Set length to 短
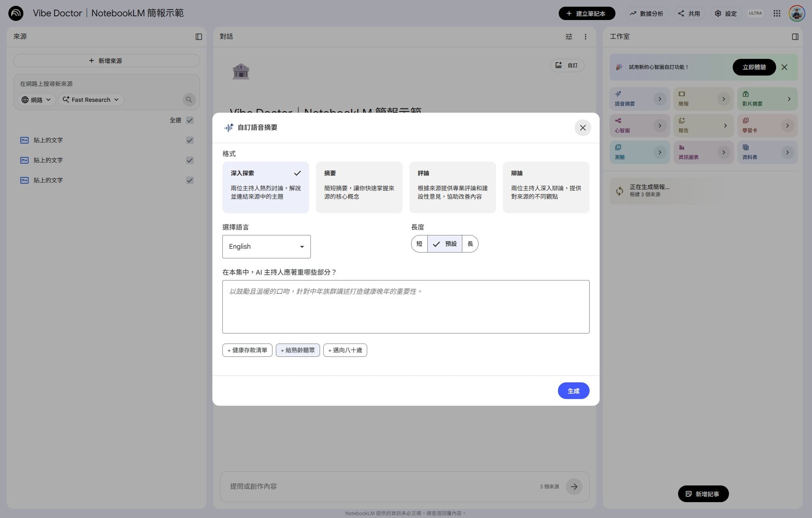Screen dimensions: 812x518 (419, 244)
